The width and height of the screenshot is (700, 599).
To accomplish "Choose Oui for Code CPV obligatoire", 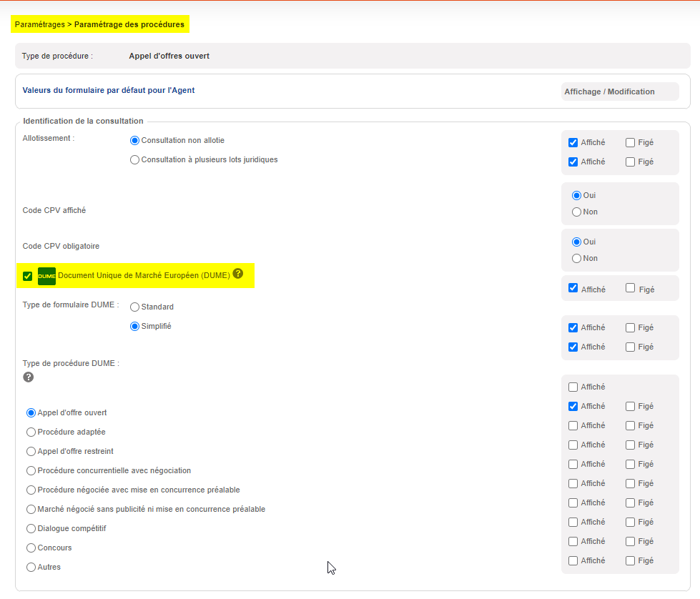I will pyautogui.click(x=576, y=242).
